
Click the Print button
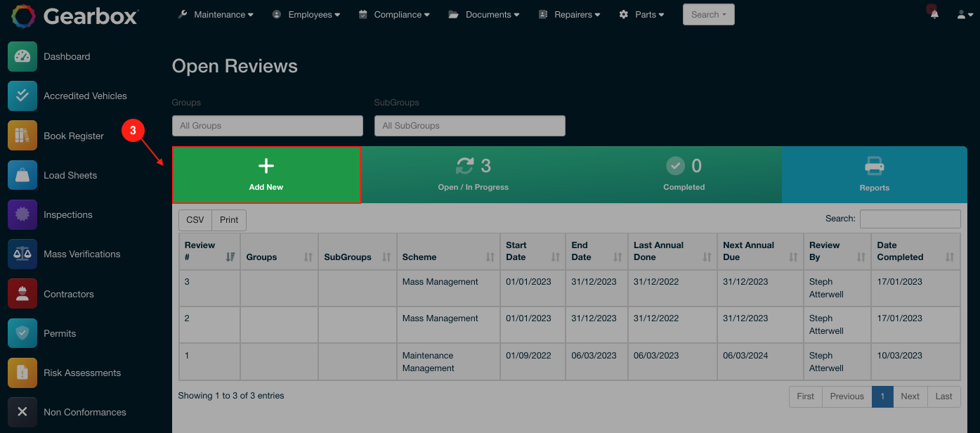[229, 220]
